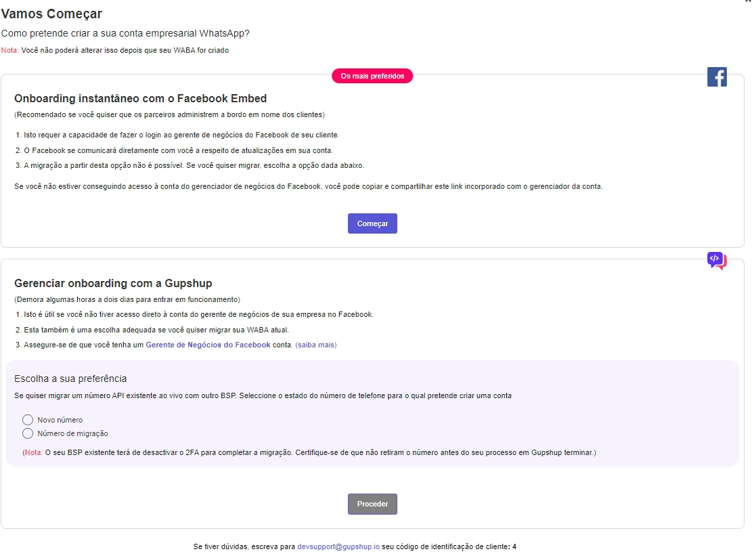Click 'Gerenciar onboarding com a Gupshup' title
752x560 pixels.
[x=113, y=283]
